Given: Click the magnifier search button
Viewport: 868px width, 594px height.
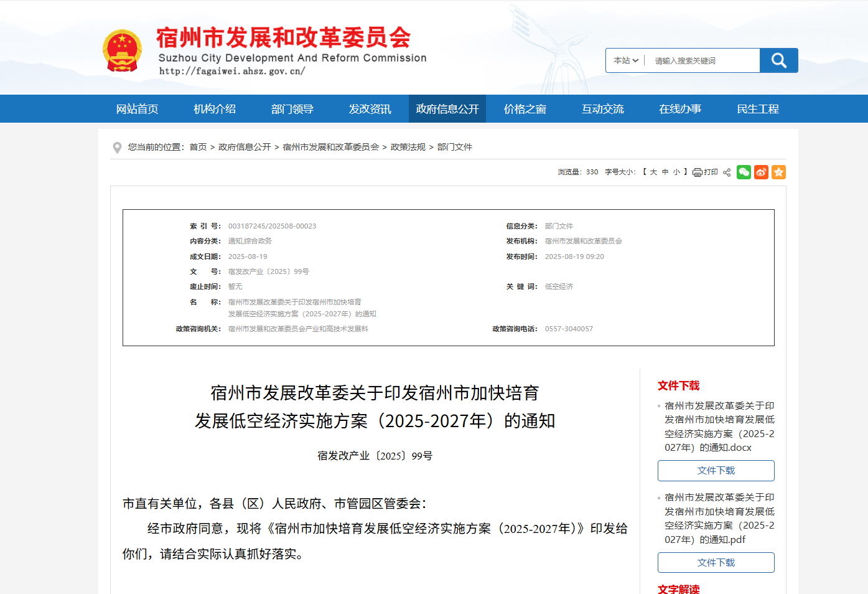Looking at the screenshot, I should tap(778, 60).
